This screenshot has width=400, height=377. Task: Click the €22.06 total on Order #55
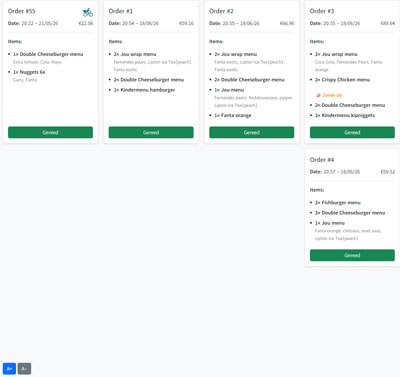point(86,23)
